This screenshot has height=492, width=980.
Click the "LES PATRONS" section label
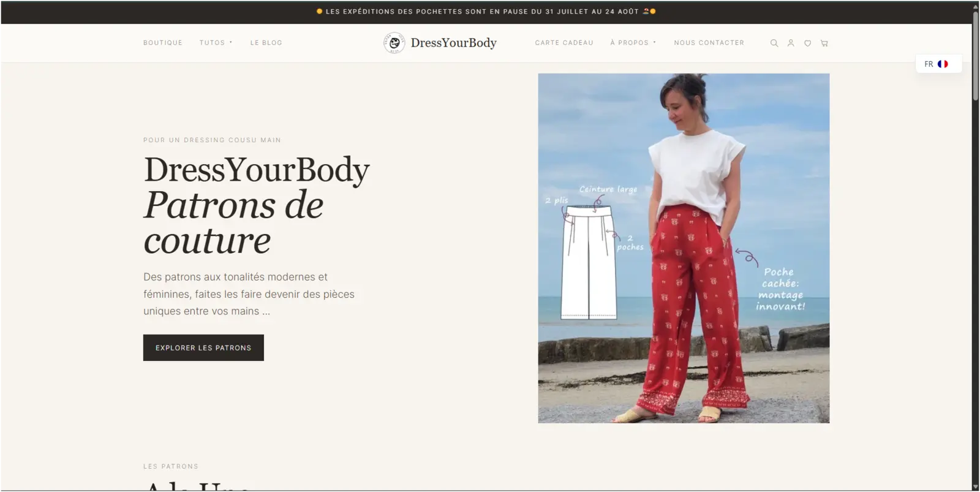click(171, 466)
